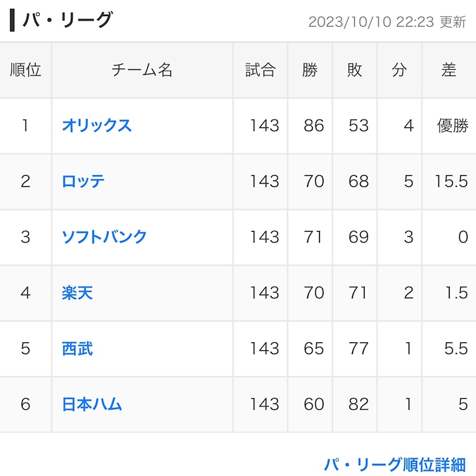The height and width of the screenshot is (476, 476).
Task: Click the パ・リーグ section heading
Action: 67,20
